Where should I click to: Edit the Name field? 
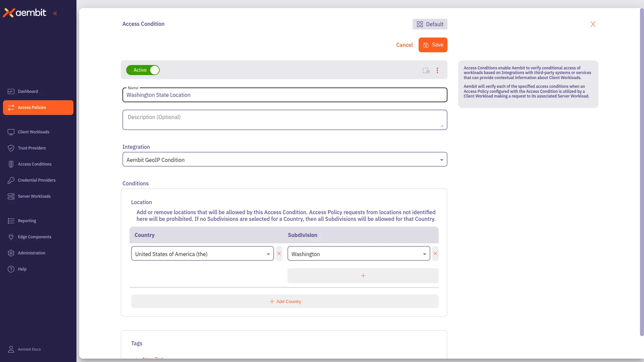(285, 95)
